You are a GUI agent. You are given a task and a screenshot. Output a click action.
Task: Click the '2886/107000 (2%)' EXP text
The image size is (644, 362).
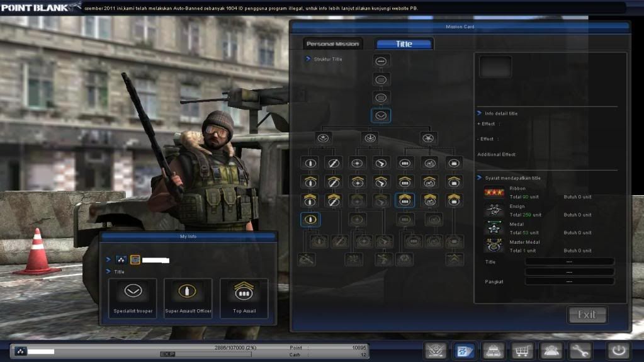pos(235,348)
